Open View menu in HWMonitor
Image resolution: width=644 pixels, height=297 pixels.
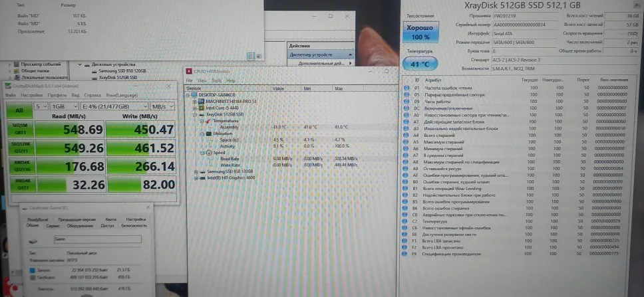[202, 81]
